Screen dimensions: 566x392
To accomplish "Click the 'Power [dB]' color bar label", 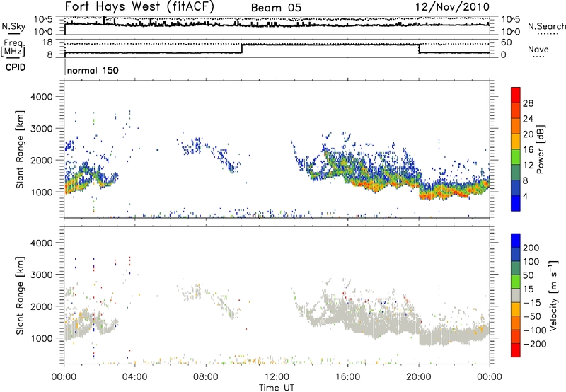I will (540, 149).
